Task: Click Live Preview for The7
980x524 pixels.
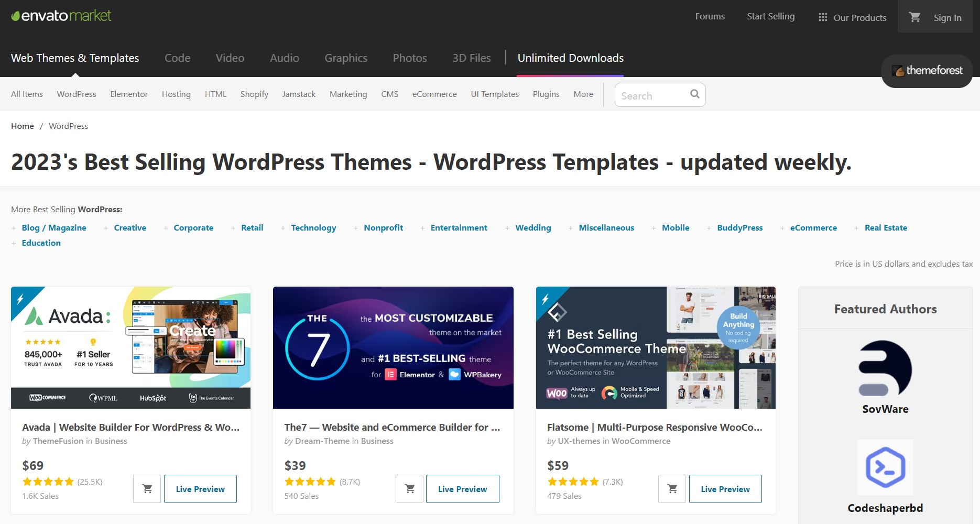Action: [463, 489]
